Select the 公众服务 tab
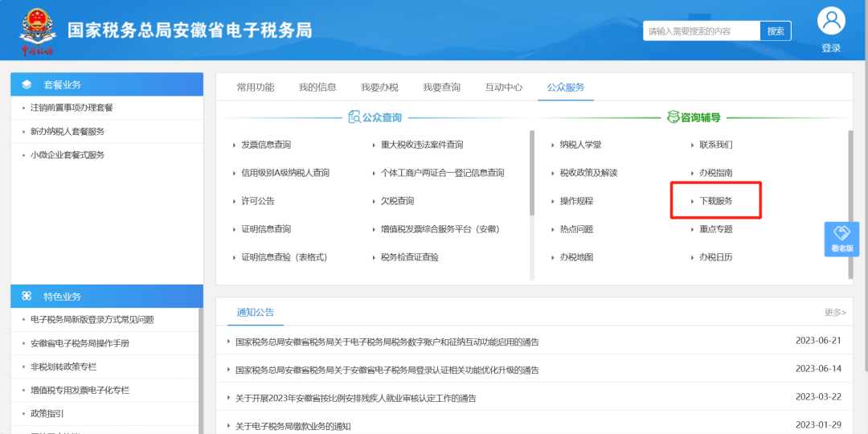868x434 pixels. [x=566, y=87]
